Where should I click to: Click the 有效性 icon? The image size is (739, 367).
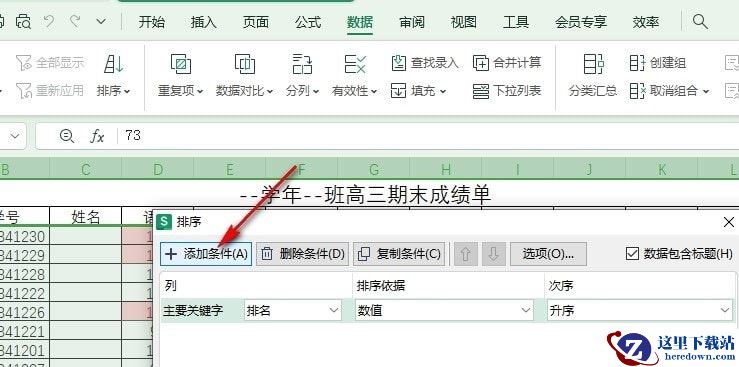[355, 64]
